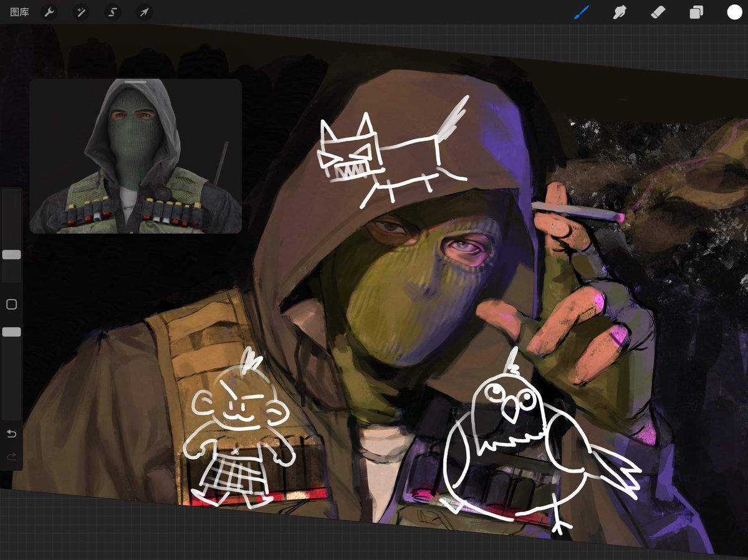
Task: Click the brush size slider handle
Action: tap(11, 255)
